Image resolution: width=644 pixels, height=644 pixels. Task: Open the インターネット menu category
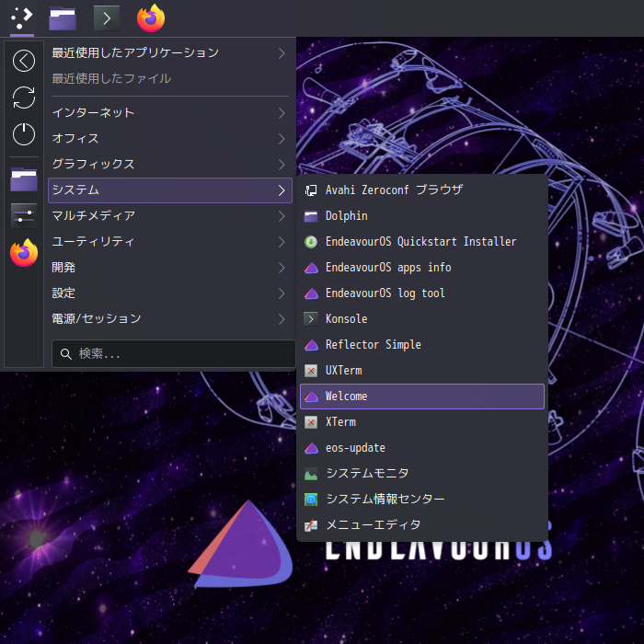coord(170,113)
